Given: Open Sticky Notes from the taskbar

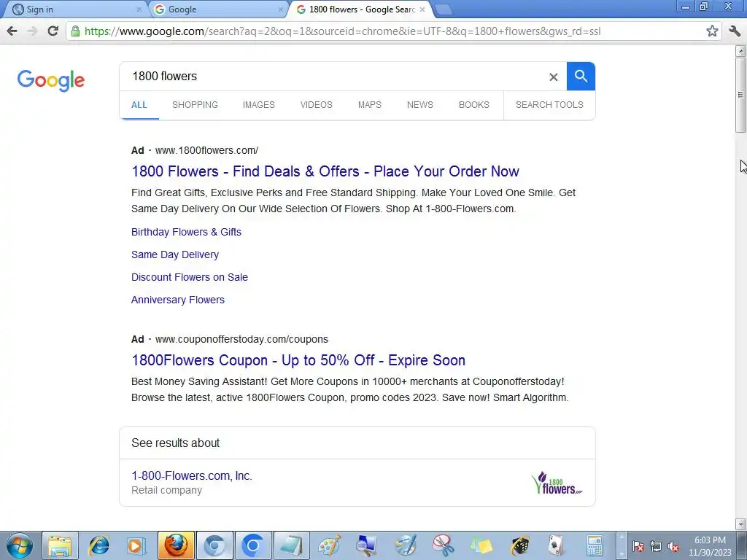Looking at the screenshot, I should tap(481, 545).
